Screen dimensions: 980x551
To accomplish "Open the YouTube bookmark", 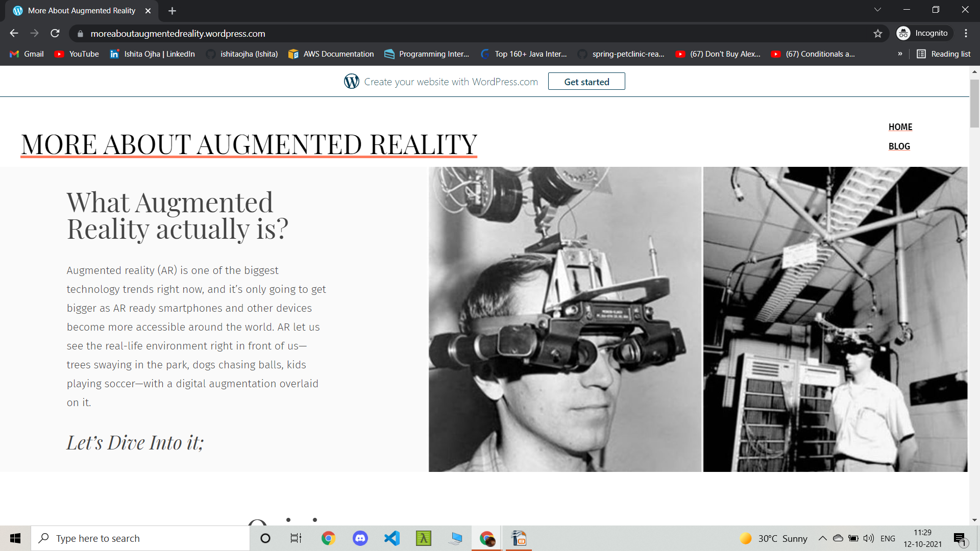I will pyautogui.click(x=77, y=54).
